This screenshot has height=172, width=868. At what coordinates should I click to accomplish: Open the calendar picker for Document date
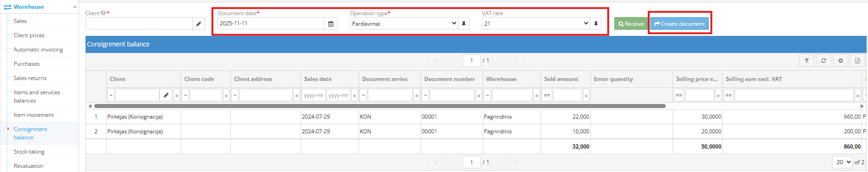(331, 23)
